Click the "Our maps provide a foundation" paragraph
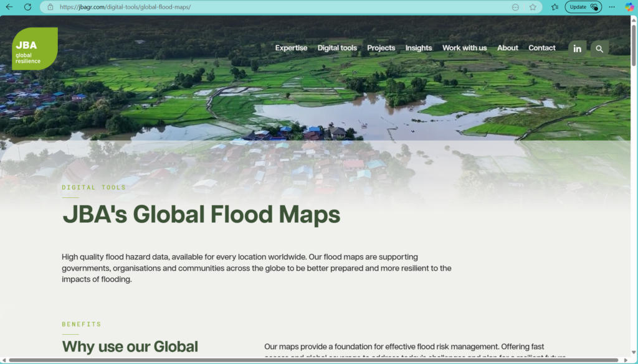The image size is (638, 364). coord(415,351)
